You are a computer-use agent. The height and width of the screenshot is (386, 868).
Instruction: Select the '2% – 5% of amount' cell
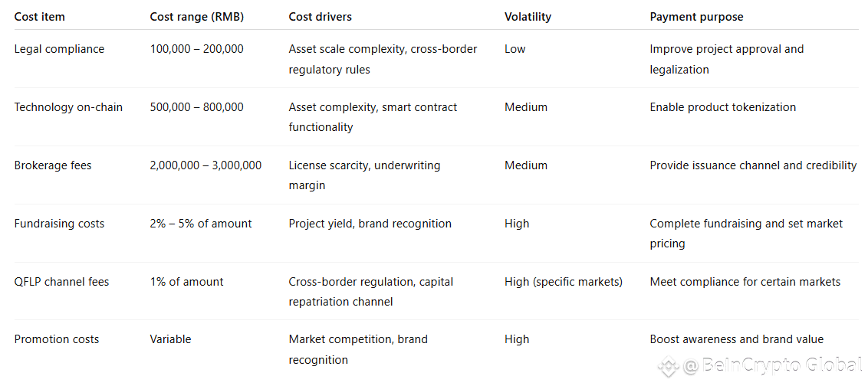pos(201,224)
